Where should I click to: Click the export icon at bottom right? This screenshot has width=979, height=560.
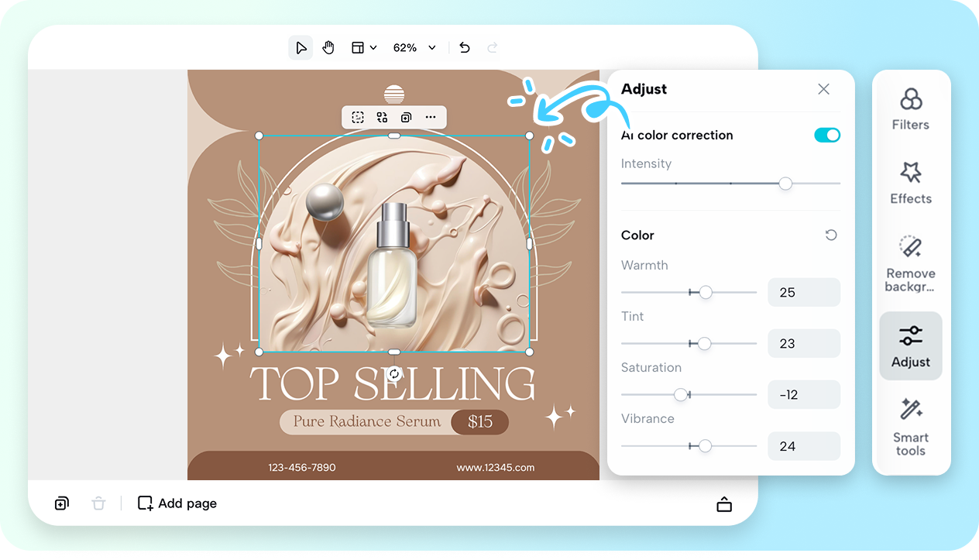tap(724, 503)
